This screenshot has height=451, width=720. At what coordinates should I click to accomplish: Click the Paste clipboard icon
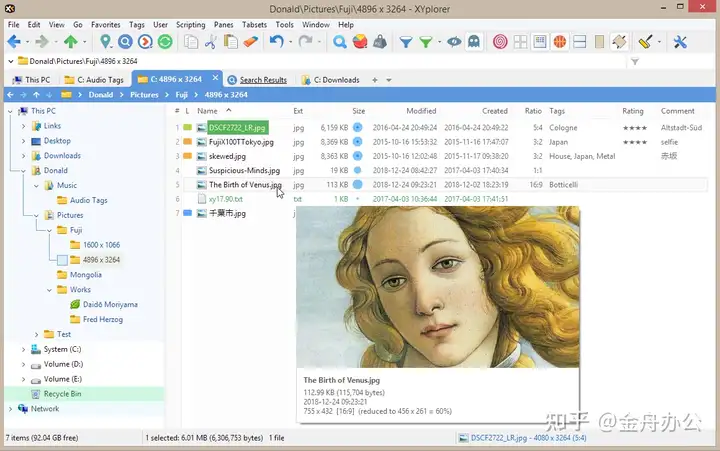pyautogui.click(x=231, y=42)
